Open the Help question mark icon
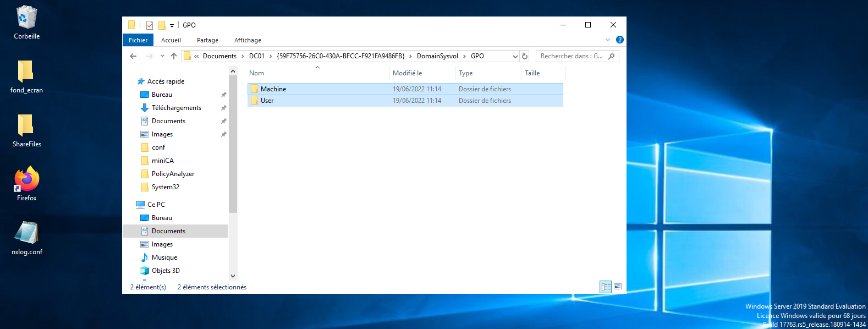The width and height of the screenshot is (868, 329). [x=620, y=40]
